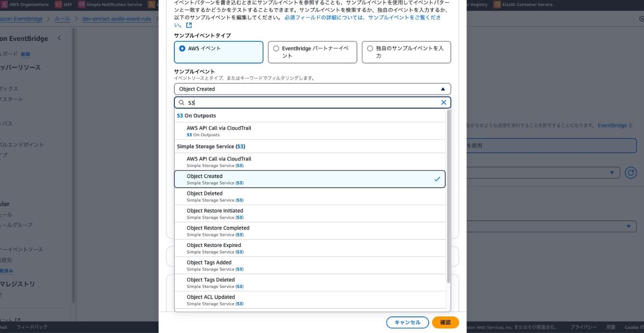Open プライバシー footer link
644x333 pixels.
[583, 327]
